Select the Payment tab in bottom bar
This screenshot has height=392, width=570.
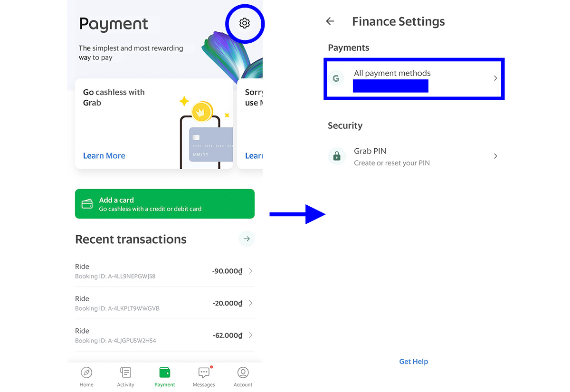pos(165,377)
